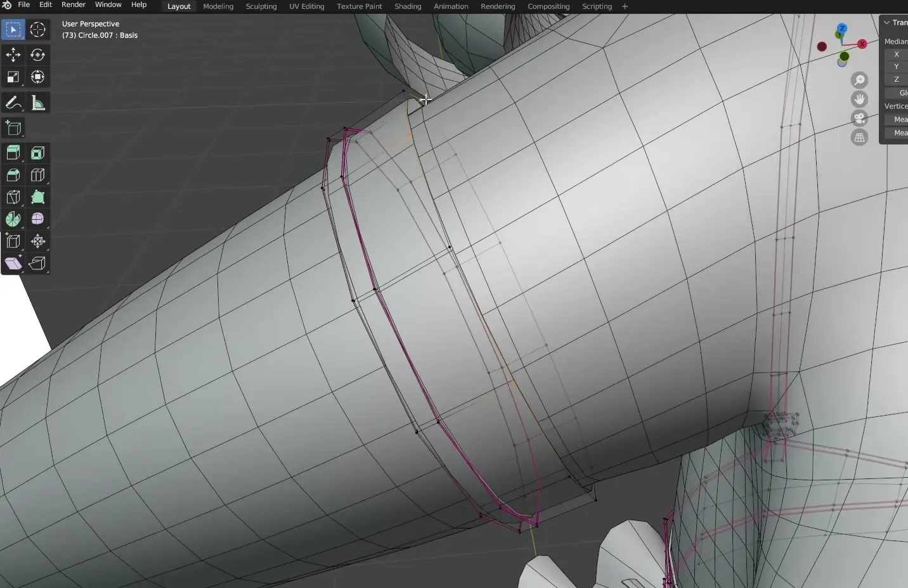
Task: Switch to the UV Editing workspace tab
Action: (306, 6)
